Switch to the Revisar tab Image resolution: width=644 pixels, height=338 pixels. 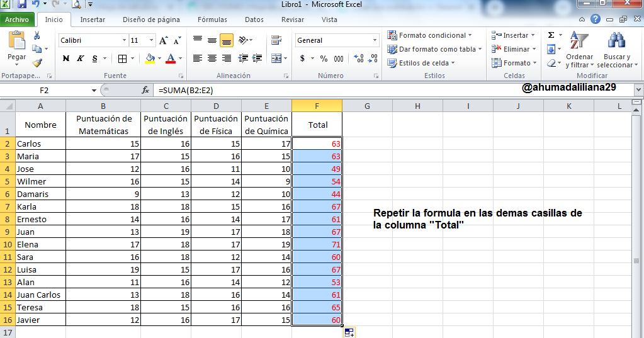click(x=293, y=20)
